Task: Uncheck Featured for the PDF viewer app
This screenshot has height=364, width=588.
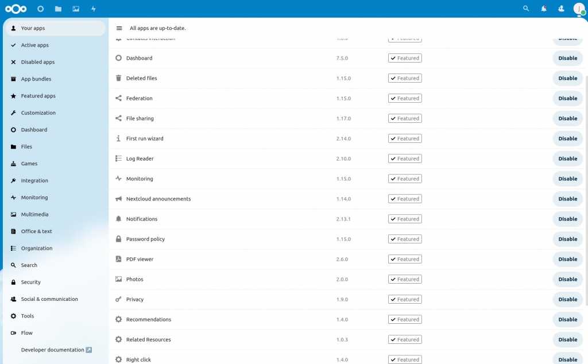Action: (405, 259)
